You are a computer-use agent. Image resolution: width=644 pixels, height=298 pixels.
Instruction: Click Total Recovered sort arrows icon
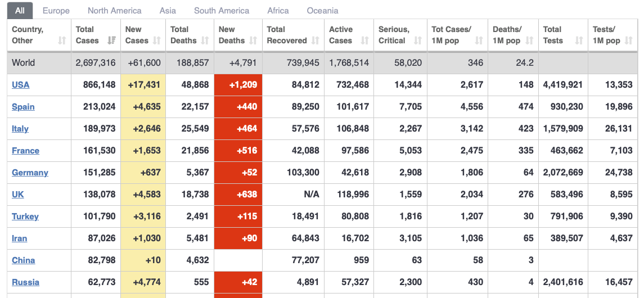316,40
